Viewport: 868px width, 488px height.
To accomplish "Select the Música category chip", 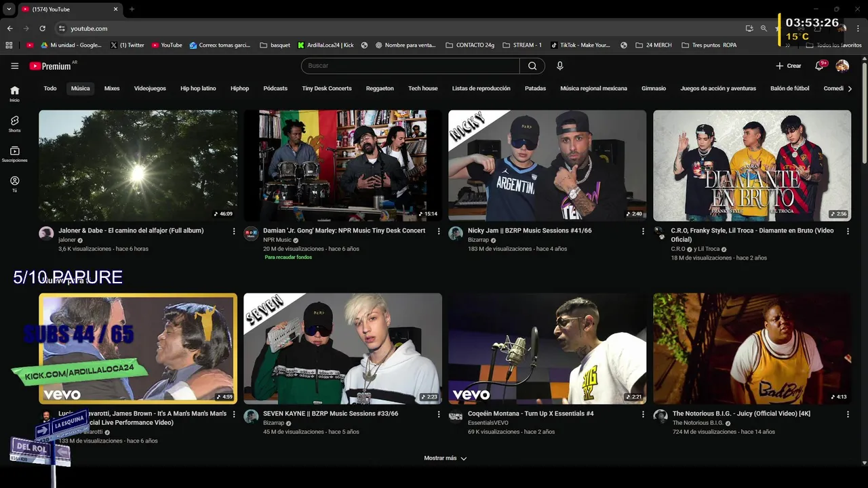I will coord(81,88).
